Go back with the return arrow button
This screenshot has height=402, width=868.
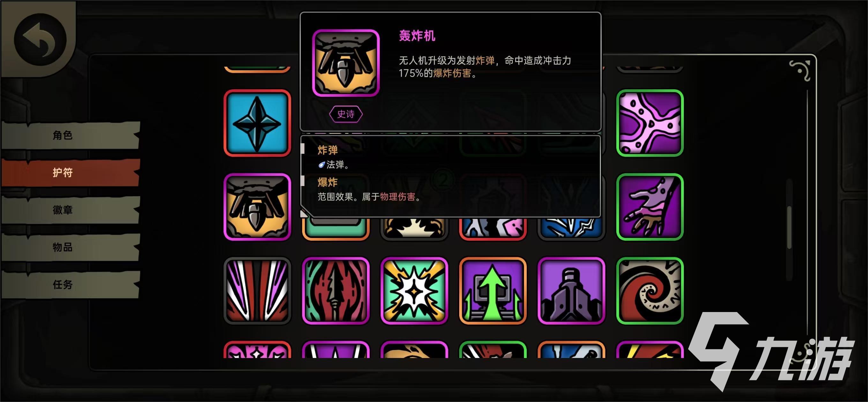(40, 40)
